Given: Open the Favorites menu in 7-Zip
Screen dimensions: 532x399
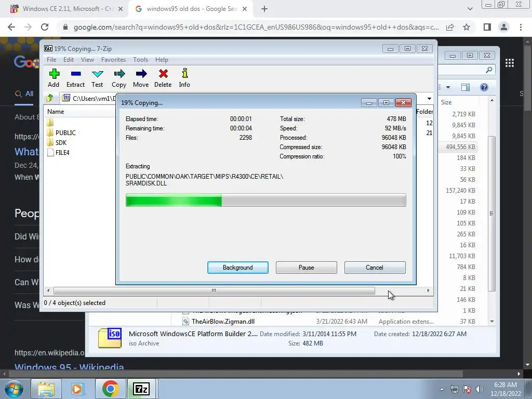Looking at the screenshot, I should pyautogui.click(x=114, y=60).
